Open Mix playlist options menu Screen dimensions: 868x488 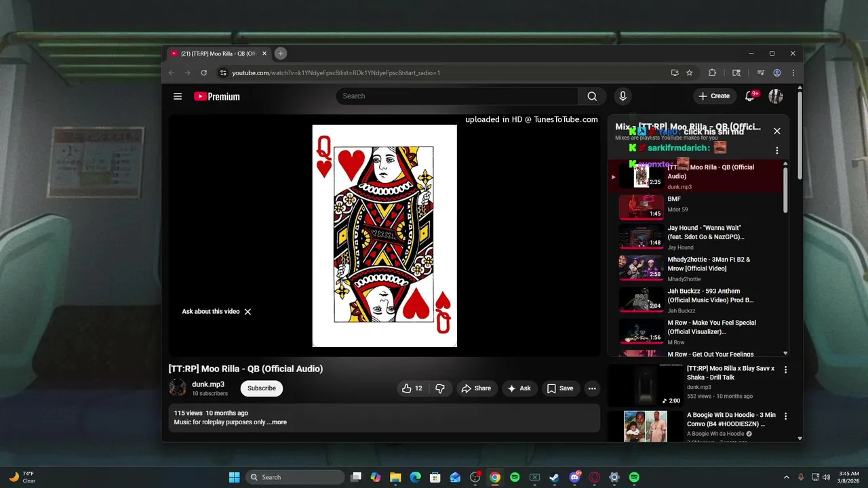pyautogui.click(x=777, y=150)
